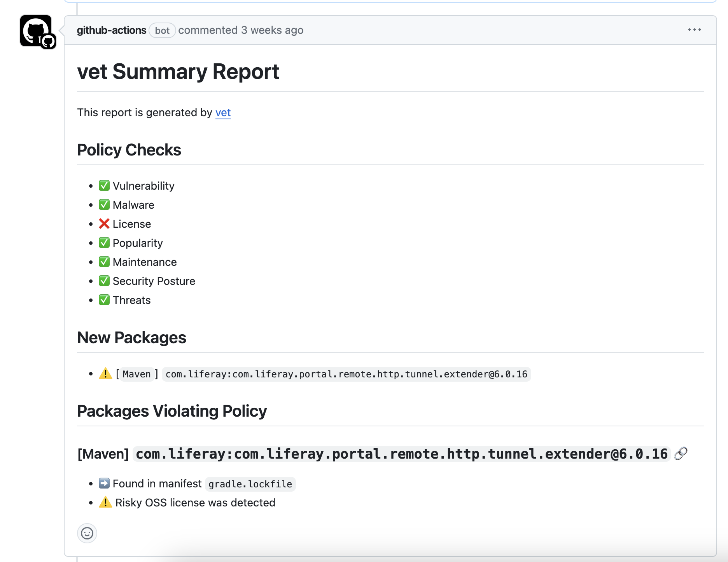728x562 pixels.
Task: Click the [Maven] label under Packages Violating Policy
Action: point(103,454)
